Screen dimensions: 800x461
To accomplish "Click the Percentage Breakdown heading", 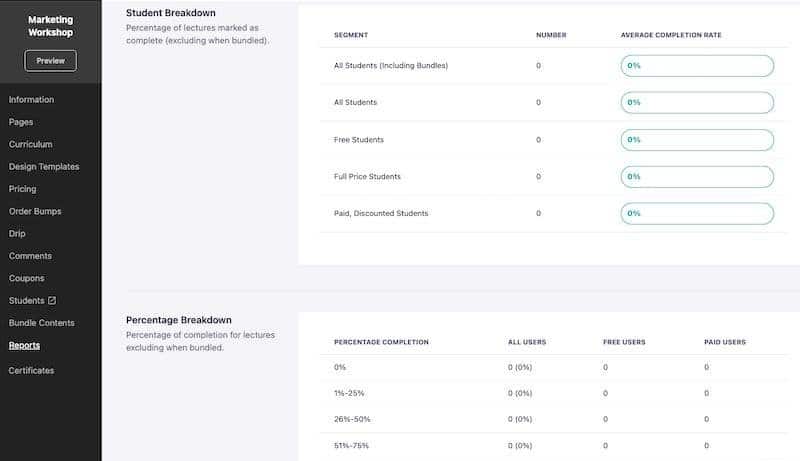I will 179,320.
